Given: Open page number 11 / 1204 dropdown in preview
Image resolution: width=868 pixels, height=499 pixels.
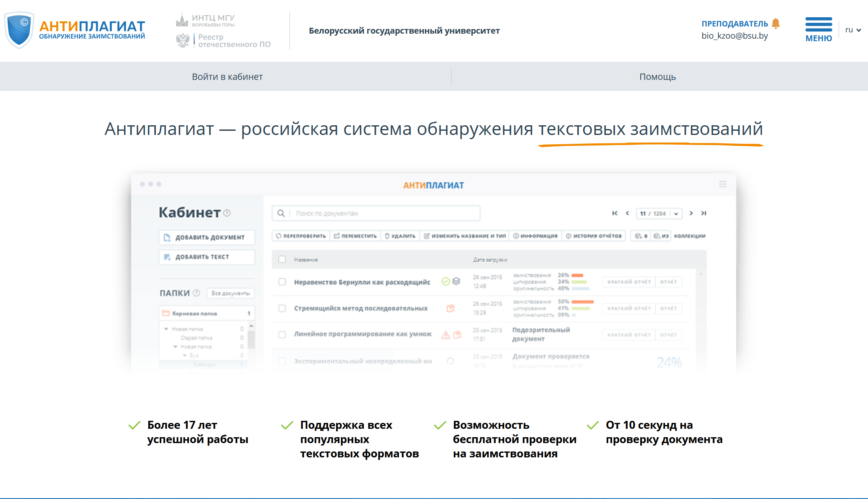Looking at the screenshot, I should [659, 214].
